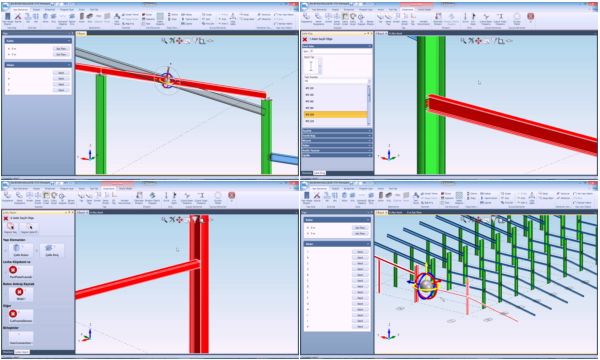Click the XYZ axis triad in the green column close-up view
600x360 pixels.
[x=389, y=154]
